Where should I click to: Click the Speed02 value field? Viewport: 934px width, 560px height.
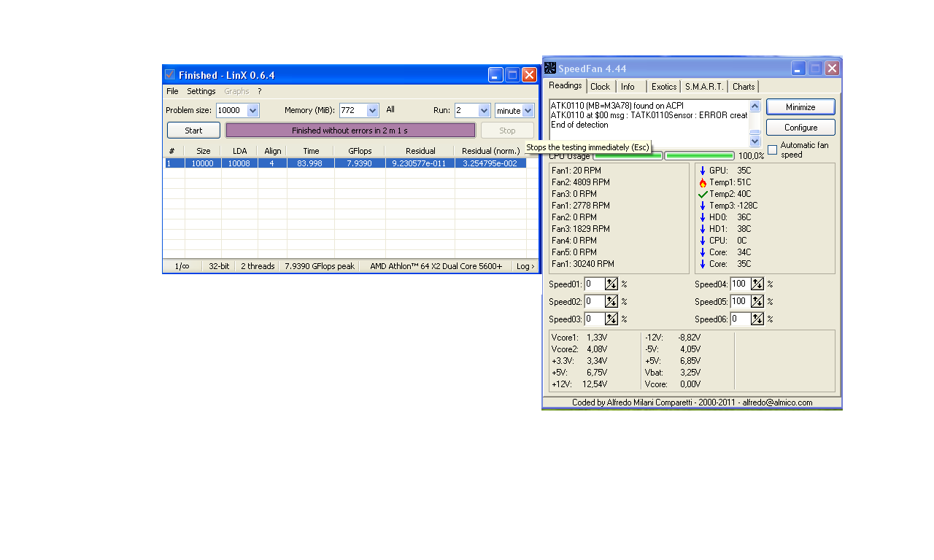(594, 301)
